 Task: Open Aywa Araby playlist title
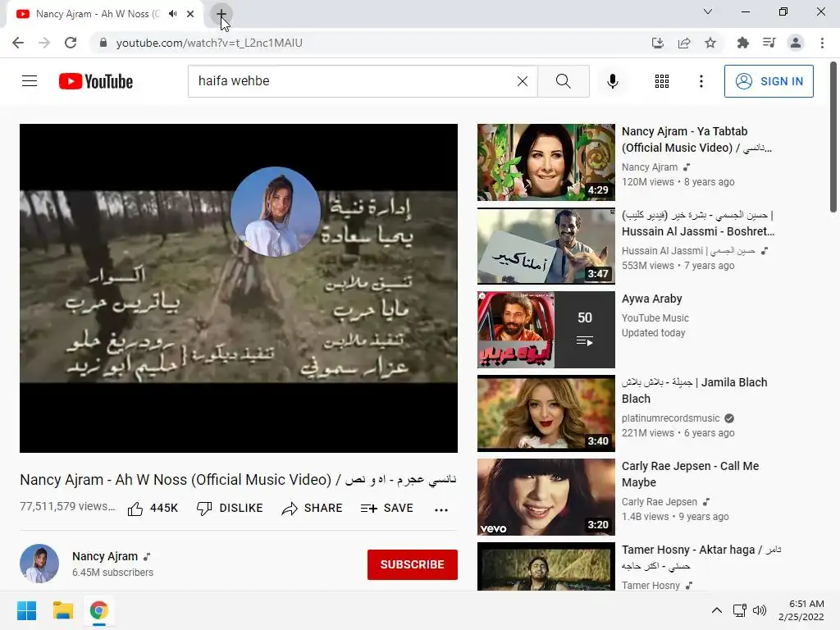coord(651,299)
